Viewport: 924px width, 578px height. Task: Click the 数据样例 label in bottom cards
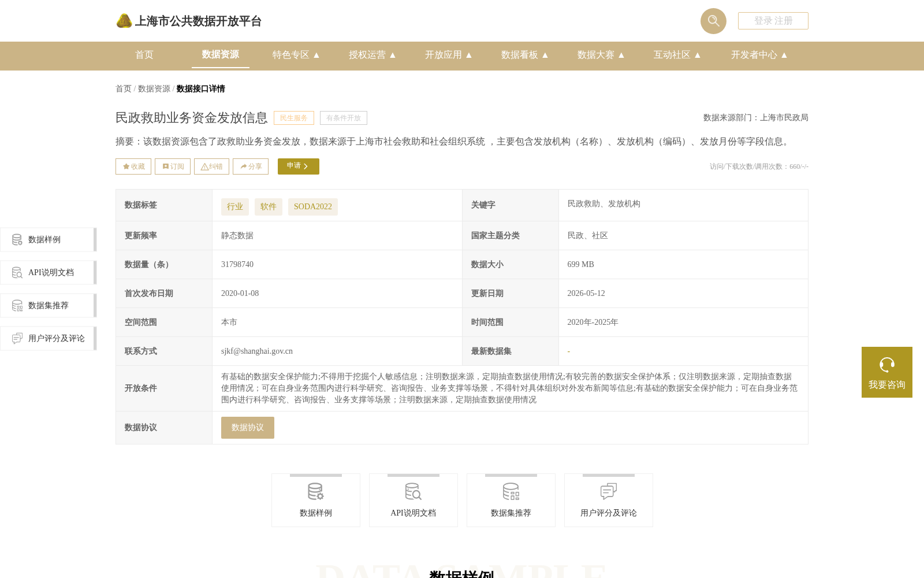[316, 513]
